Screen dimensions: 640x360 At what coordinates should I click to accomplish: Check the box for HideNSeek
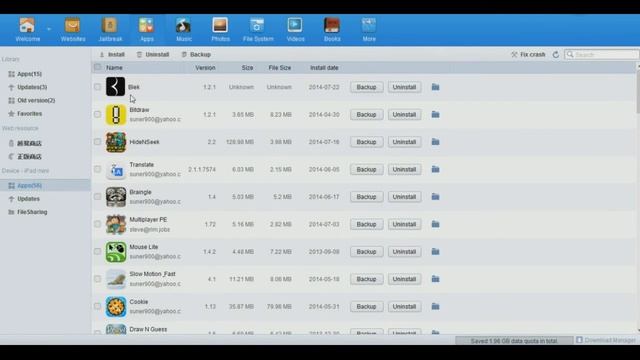click(97, 142)
